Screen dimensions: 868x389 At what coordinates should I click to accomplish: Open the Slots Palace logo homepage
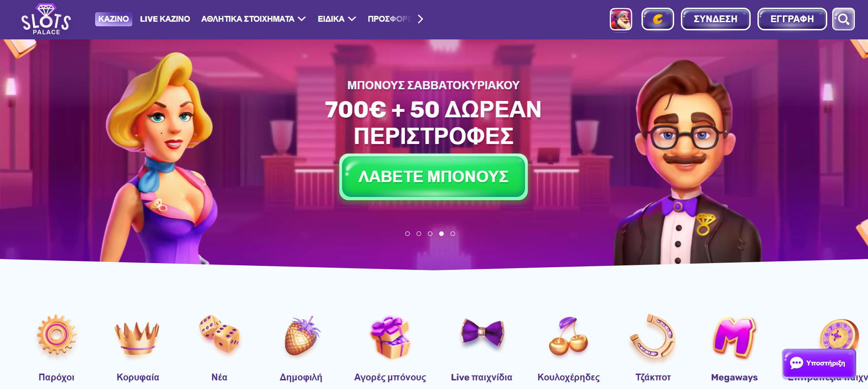coord(46,19)
